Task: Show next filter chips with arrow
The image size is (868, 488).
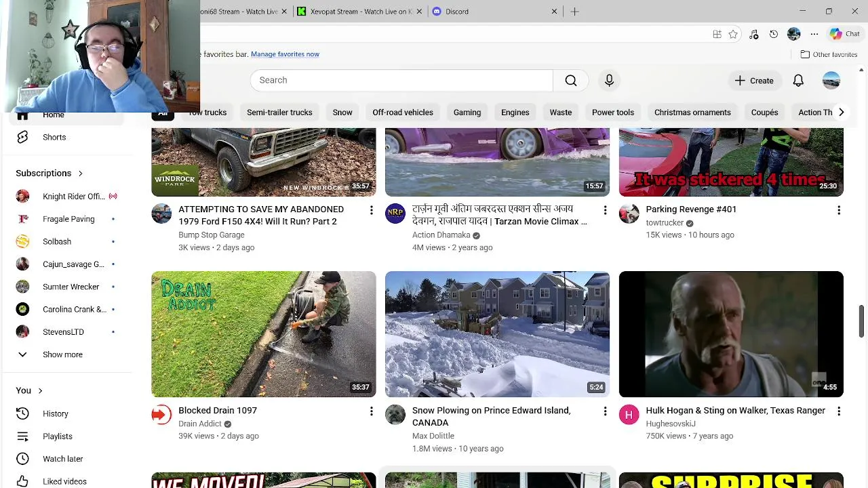Action: 841,113
